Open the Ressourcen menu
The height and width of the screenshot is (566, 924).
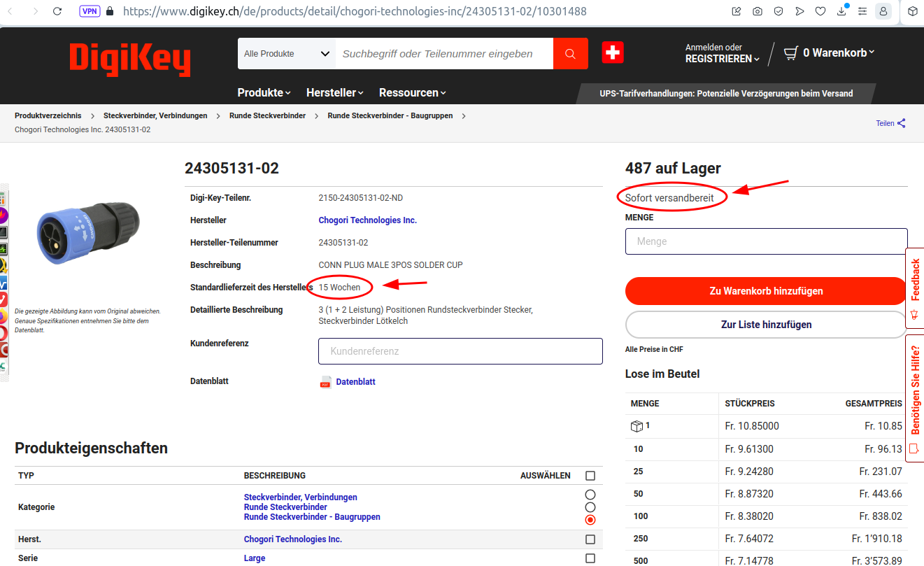click(412, 92)
